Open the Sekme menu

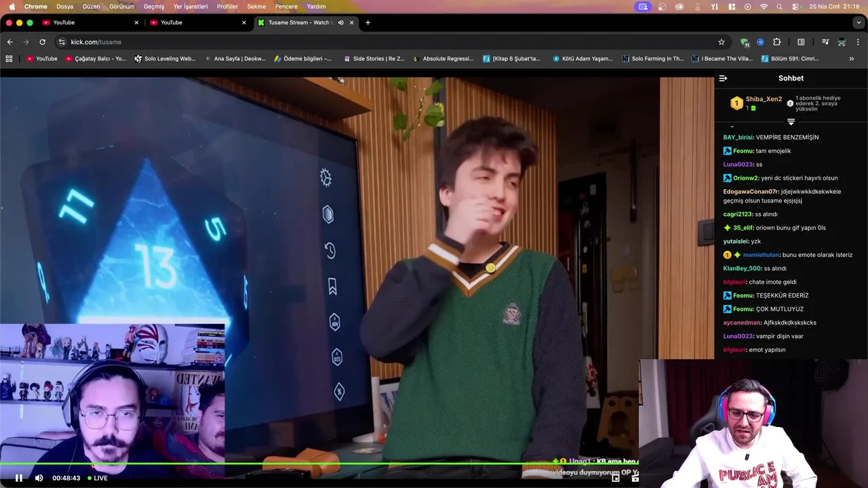(x=256, y=6)
